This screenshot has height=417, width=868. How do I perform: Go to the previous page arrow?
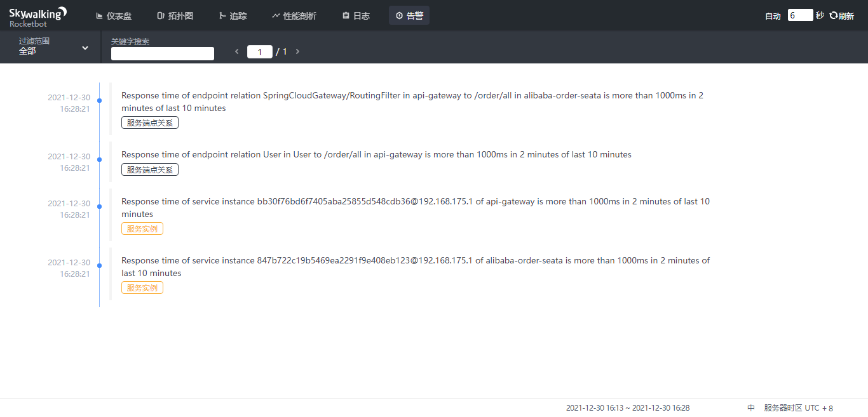pyautogui.click(x=237, y=51)
